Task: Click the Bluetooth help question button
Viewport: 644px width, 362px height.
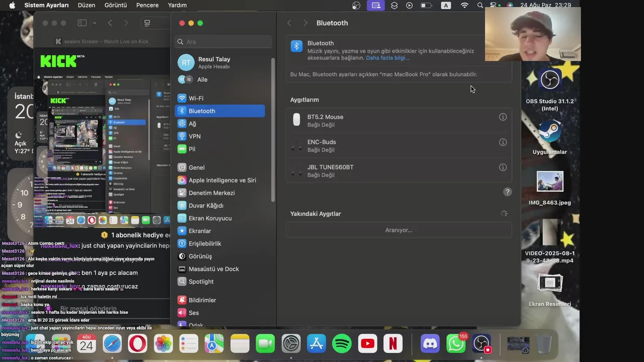Action: (507, 192)
